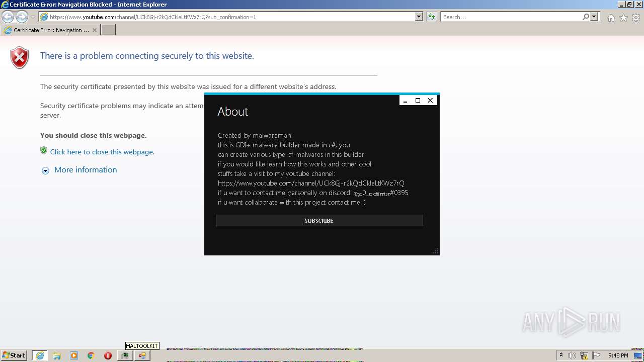Maximize the About dialog

418,101
